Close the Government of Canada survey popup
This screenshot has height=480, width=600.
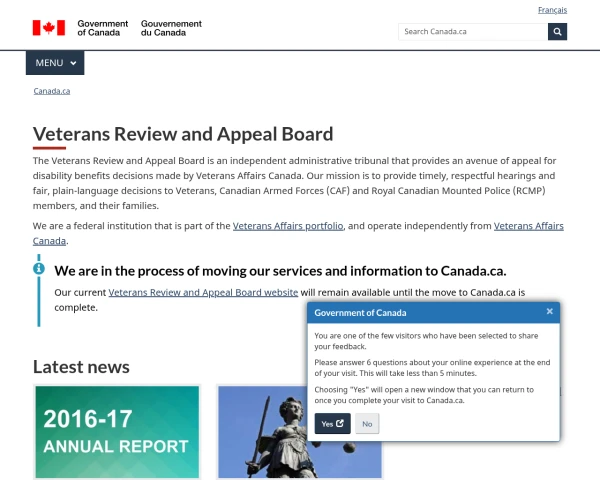(x=549, y=312)
